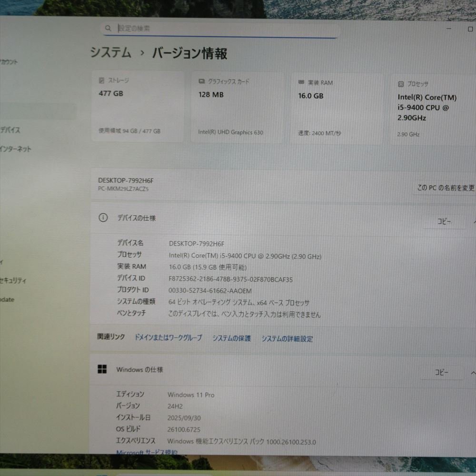Select product ID 00330-52734-61662-AAOEM

[210, 291]
